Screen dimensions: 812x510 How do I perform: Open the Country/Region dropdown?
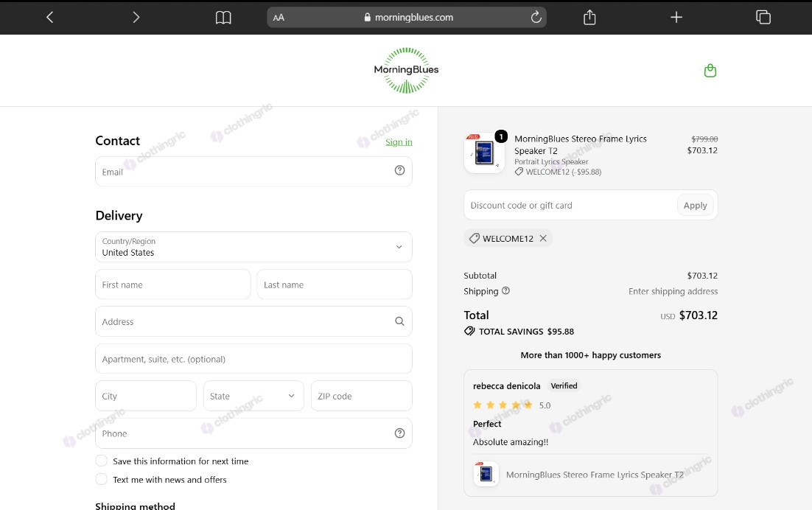253,247
